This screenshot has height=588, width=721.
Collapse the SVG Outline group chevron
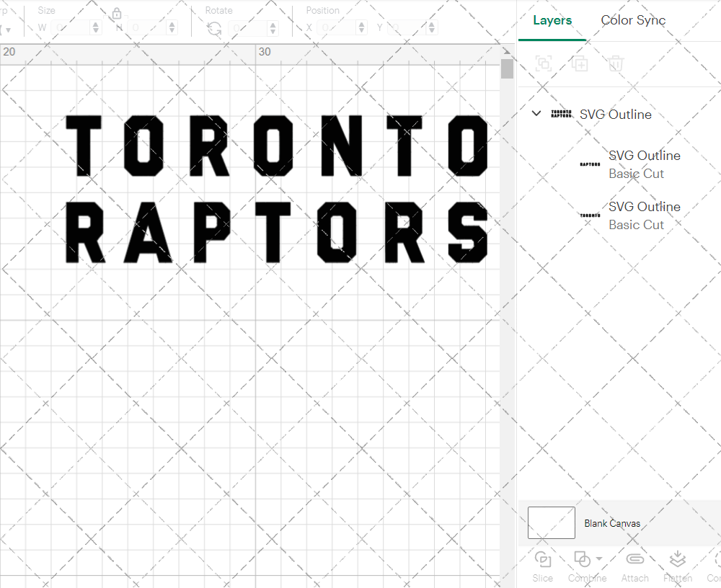pos(536,114)
